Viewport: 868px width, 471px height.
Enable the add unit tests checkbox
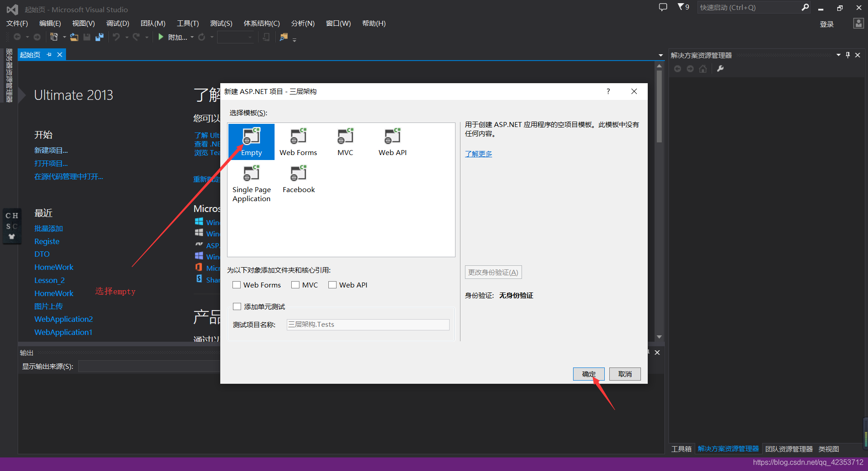coord(237,306)
